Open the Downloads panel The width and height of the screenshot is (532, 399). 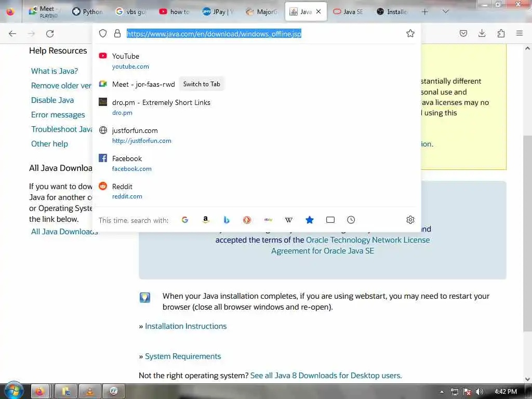482,33
